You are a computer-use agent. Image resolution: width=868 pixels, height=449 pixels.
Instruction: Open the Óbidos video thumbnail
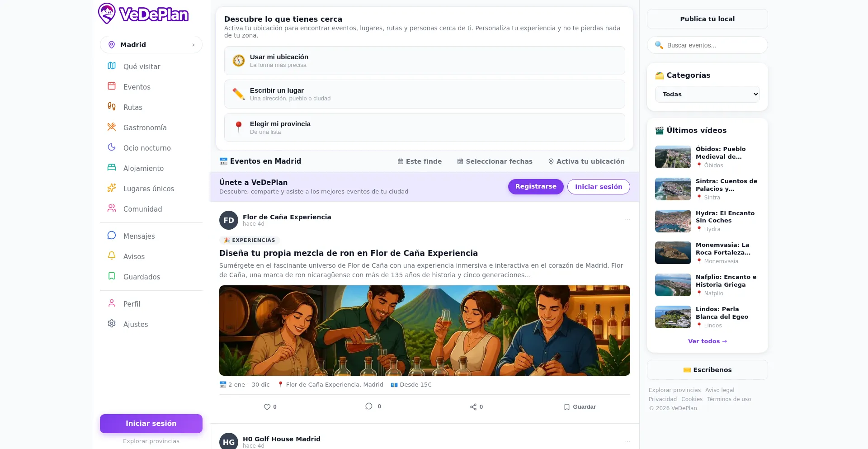pos(673,157)
